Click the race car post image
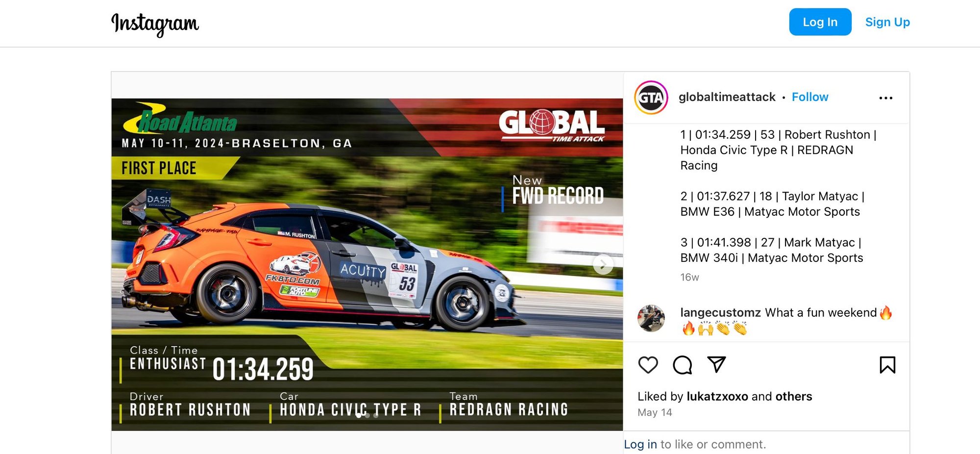980x454 pixels. click(367, 265)
